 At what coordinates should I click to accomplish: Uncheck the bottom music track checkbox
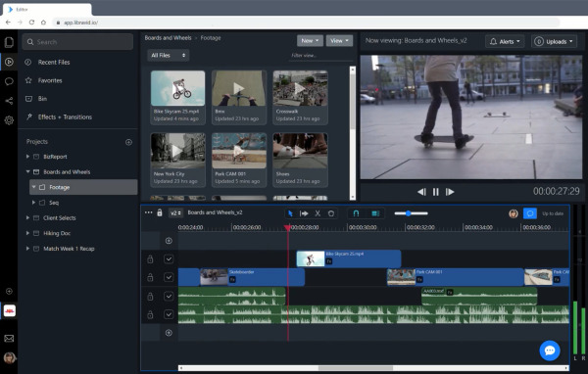[169, 314]
